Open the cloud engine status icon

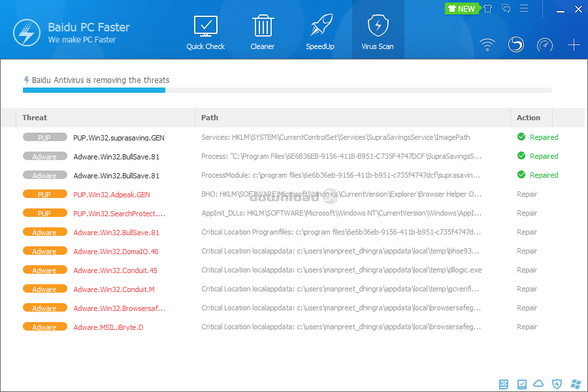coord(538,384)
